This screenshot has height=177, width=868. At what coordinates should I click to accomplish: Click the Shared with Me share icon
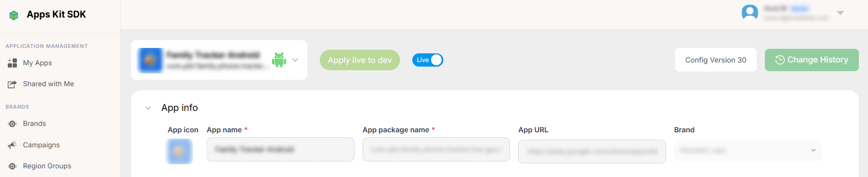(x=12, y=84)
